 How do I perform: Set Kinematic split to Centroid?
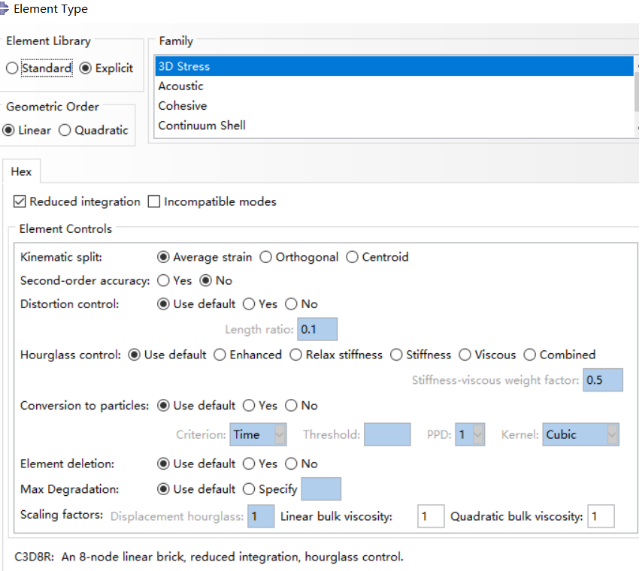pyautogui.click(x=352, y=257)
